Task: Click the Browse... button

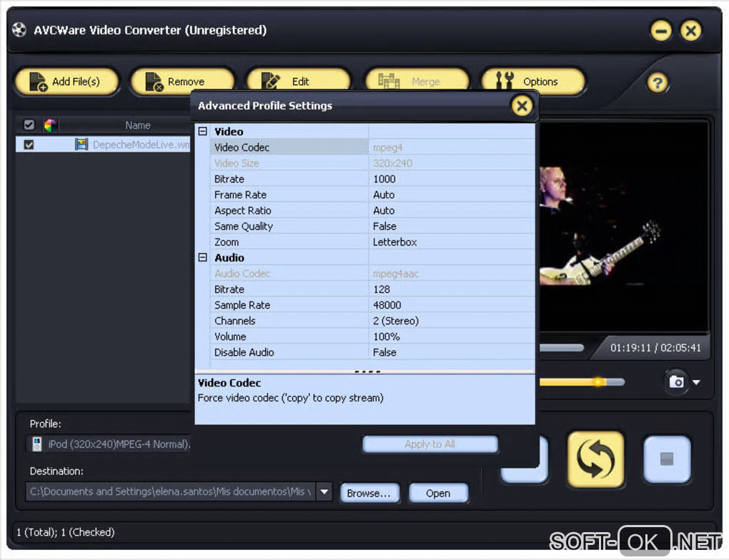Action: tap(370, 493)
